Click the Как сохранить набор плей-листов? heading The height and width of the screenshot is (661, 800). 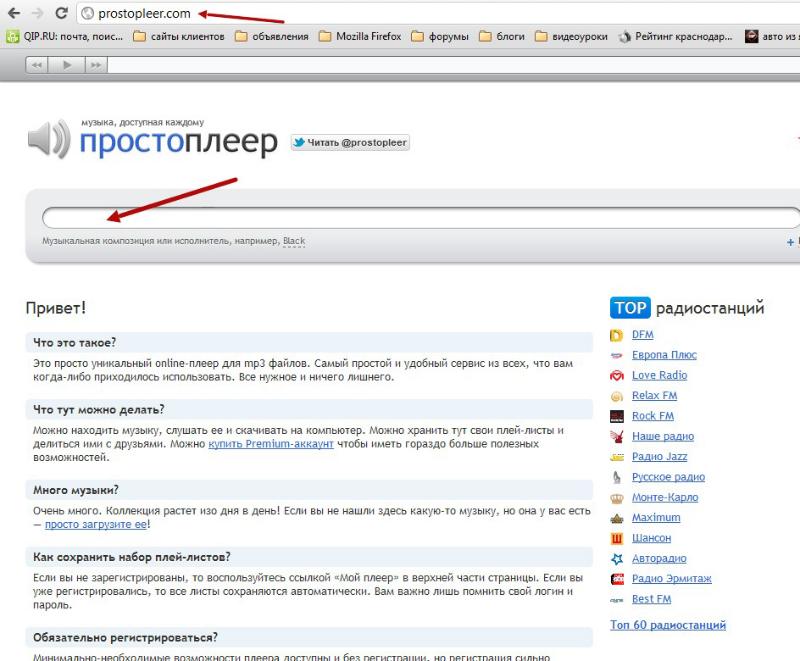coord(132,557)
